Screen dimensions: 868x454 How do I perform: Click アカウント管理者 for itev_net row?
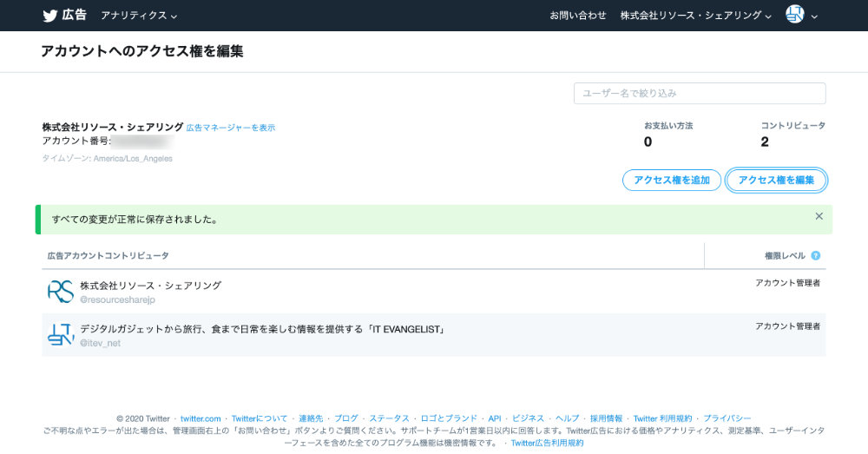(x=788, y=326)
